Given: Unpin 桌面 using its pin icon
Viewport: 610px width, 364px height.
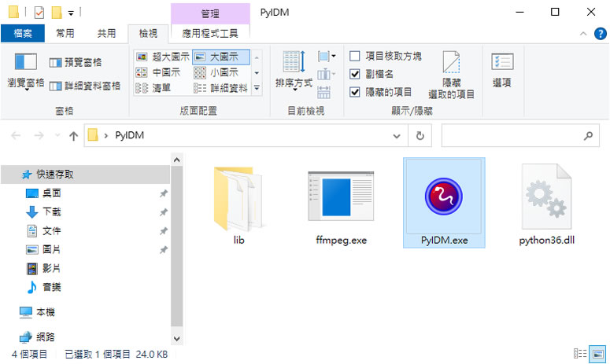Looking at the screenshot, I should 164,193.
